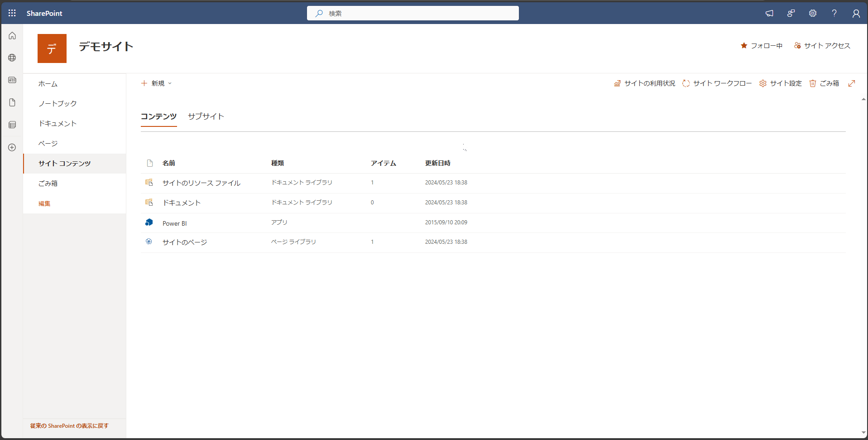Viewport: 868px width, 440px height.
Task: Click the help question mark icon
Action: (834, 13)
